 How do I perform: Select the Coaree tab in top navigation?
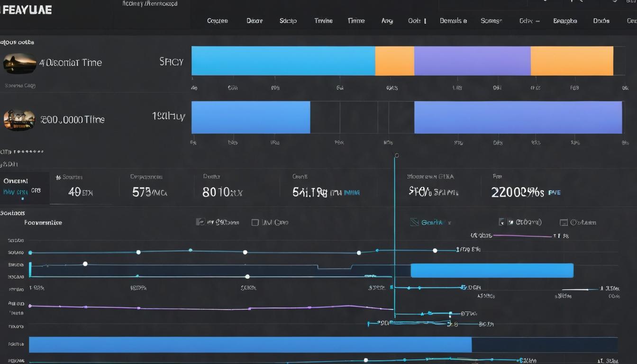click(x=218, y=21)
